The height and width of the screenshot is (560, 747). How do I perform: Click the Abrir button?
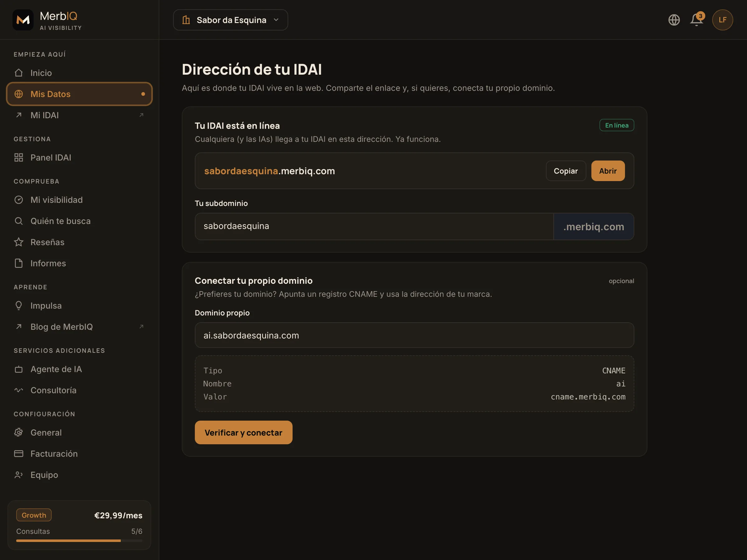point(608,171)
